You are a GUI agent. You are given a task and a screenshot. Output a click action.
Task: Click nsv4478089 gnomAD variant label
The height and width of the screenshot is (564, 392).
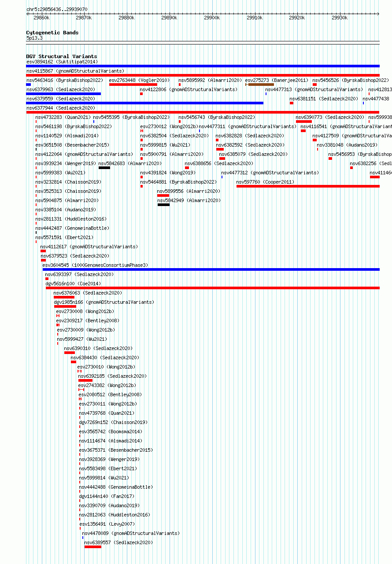click(x=131, y=534)
